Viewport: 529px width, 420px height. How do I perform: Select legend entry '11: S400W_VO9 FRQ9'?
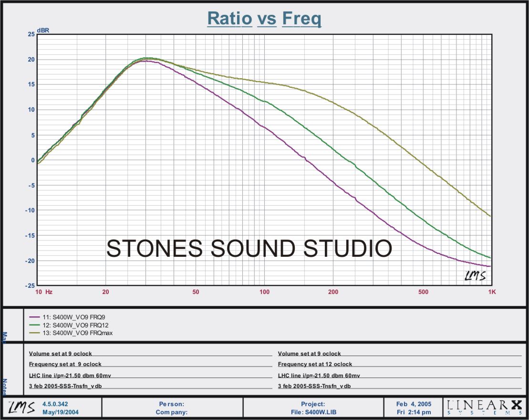point(73,317)
